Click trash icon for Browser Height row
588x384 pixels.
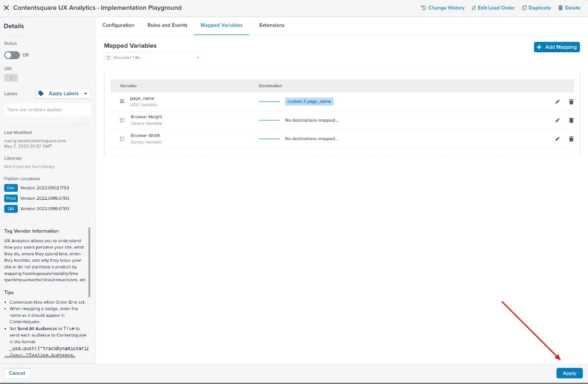571,121
